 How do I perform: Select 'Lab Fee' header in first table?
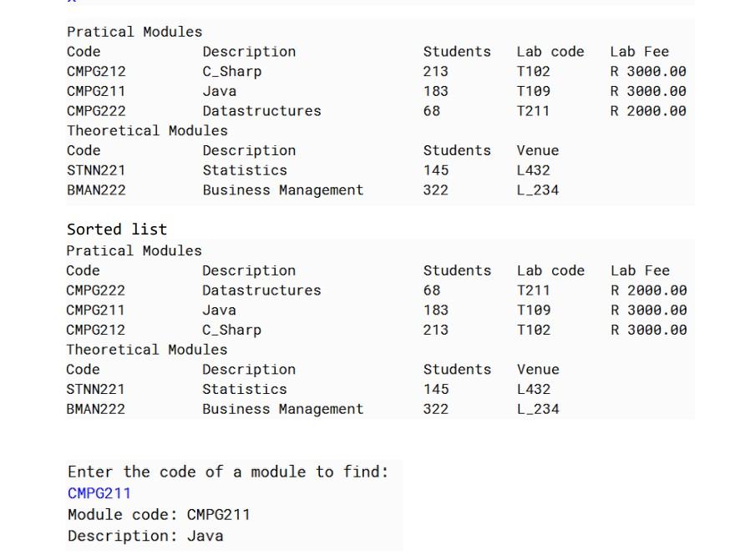[x=640, y=52]
